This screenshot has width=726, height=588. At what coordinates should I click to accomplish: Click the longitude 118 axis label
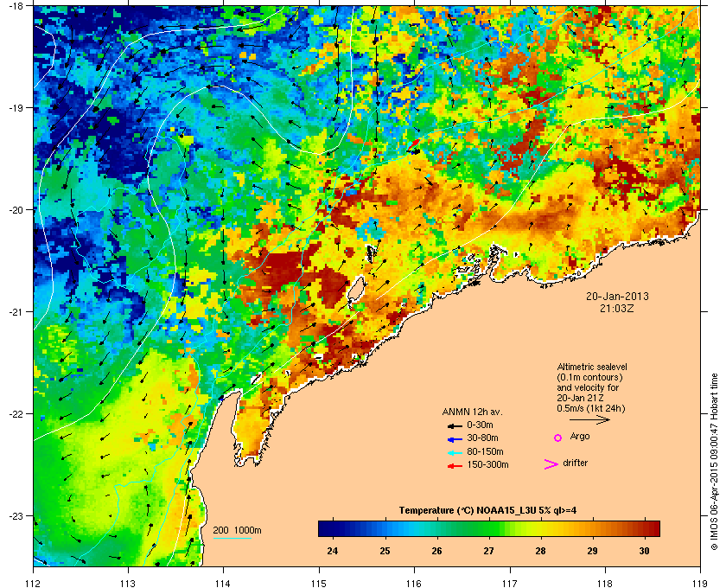pos(605,584)
